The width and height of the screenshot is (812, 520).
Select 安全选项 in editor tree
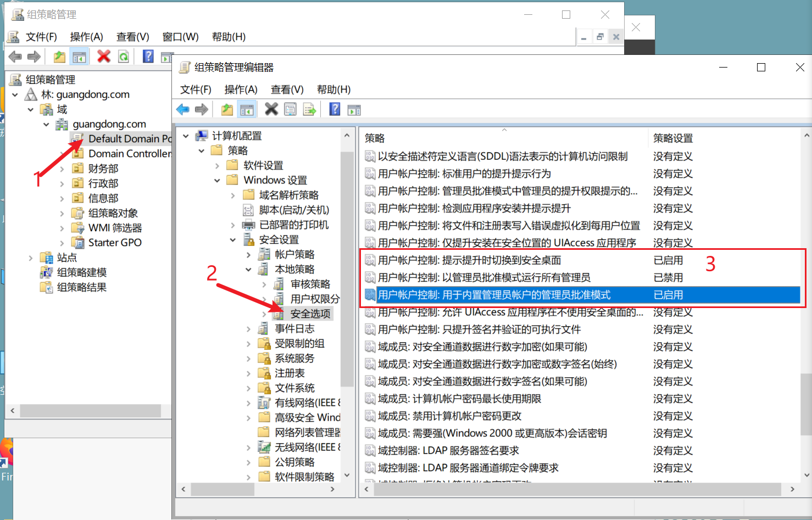310,314
